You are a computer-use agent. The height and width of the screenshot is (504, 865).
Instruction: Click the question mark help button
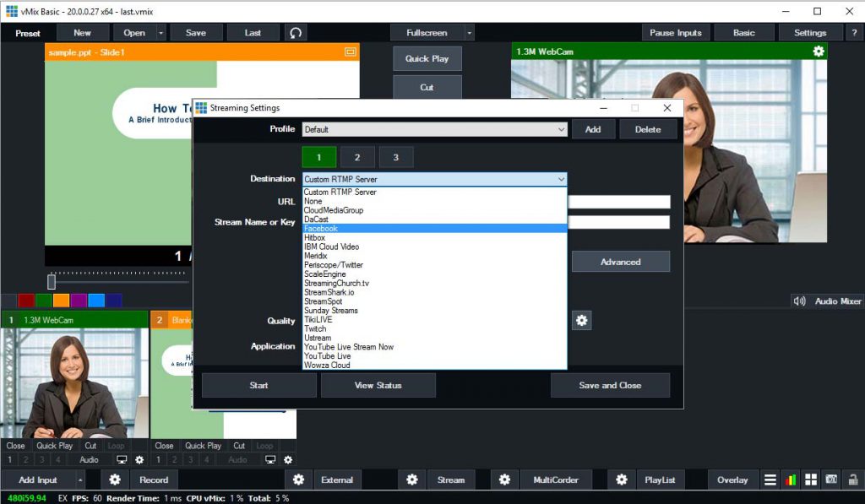(854, 33)
